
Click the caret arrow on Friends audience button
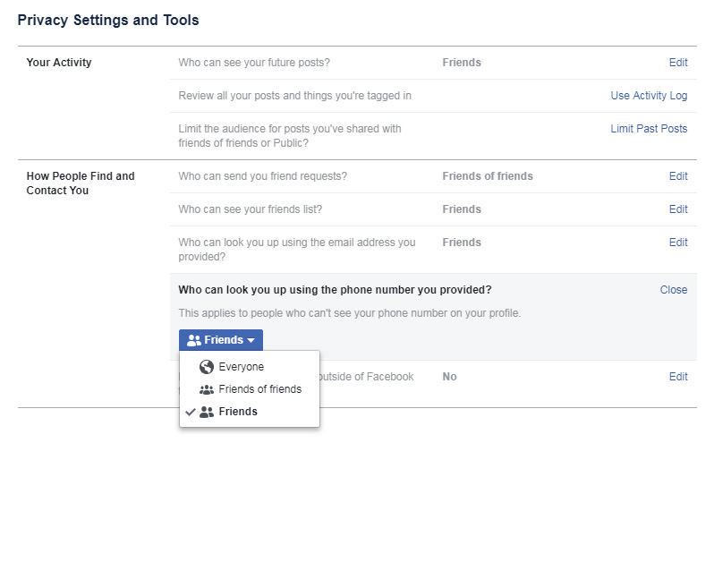pyautogui.click(x=251, y=341)
